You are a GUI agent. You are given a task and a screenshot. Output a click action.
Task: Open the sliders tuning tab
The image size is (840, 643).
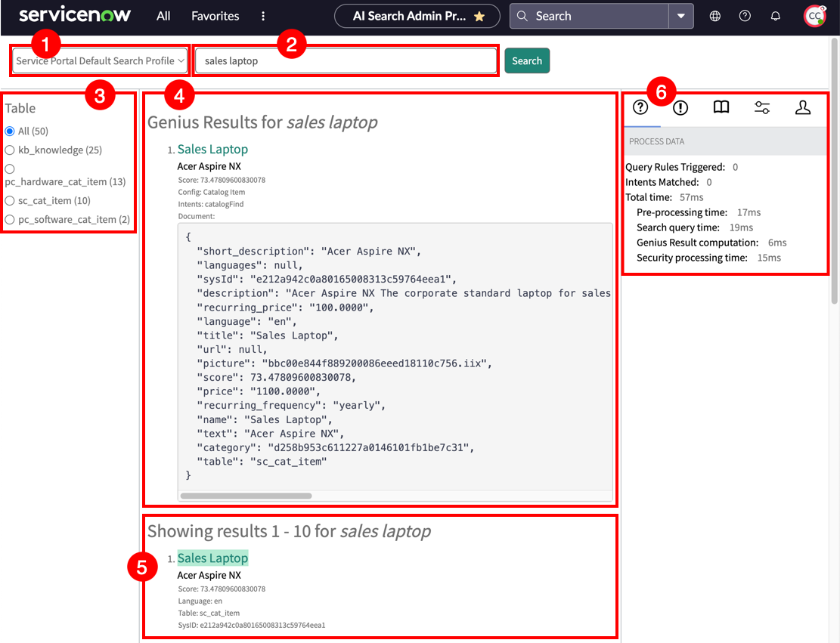tap(762, 107)
